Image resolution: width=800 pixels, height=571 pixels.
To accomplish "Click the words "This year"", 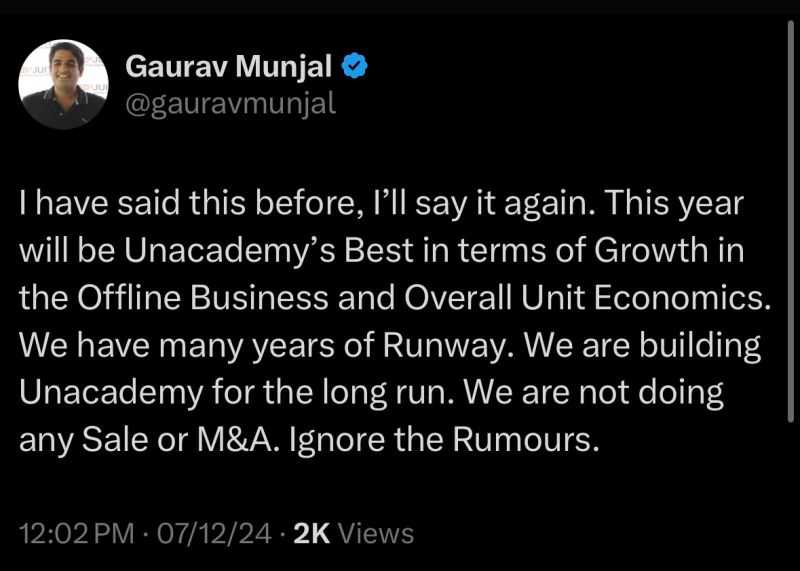I will tap(686, 204).
